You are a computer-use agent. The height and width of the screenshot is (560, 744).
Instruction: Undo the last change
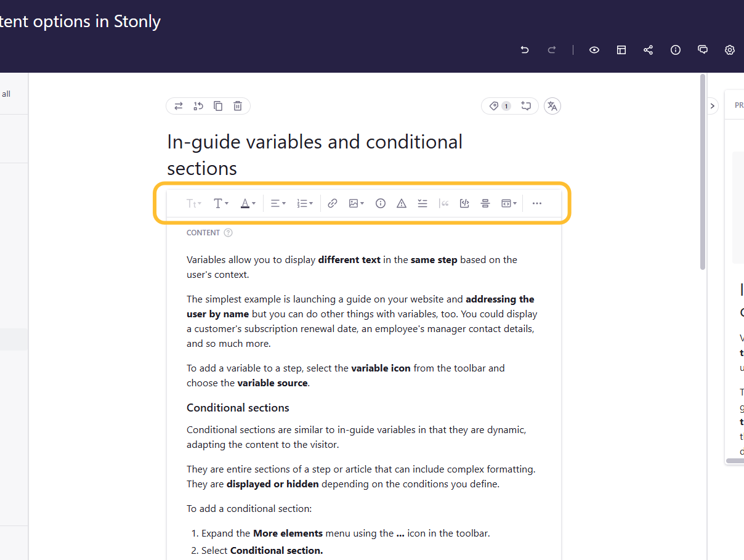524,50
